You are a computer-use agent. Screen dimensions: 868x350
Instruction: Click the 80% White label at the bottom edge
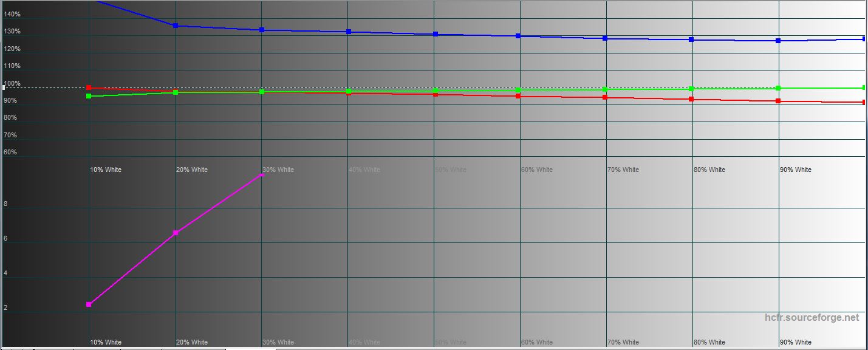[x=709, y=342]
